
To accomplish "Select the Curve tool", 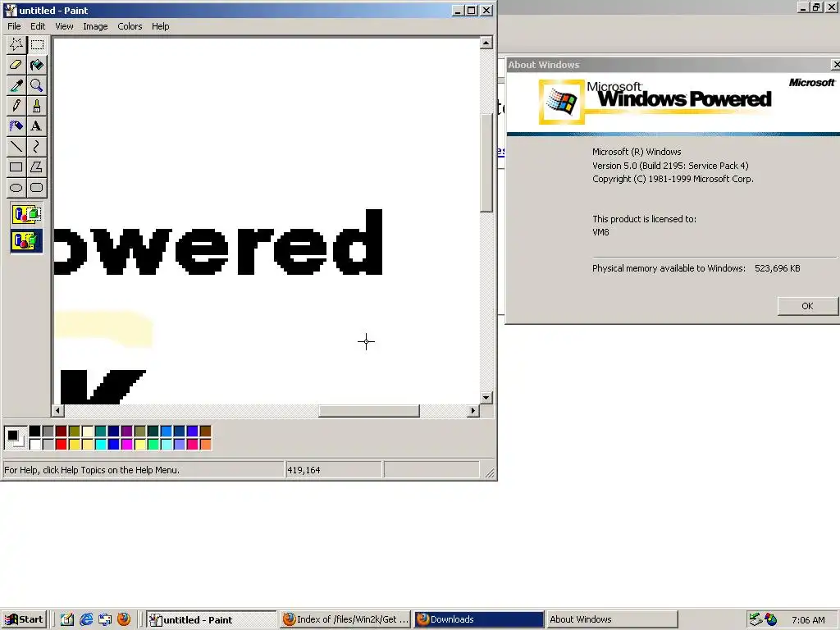I will pyautogui.click(x=36, y=146).
